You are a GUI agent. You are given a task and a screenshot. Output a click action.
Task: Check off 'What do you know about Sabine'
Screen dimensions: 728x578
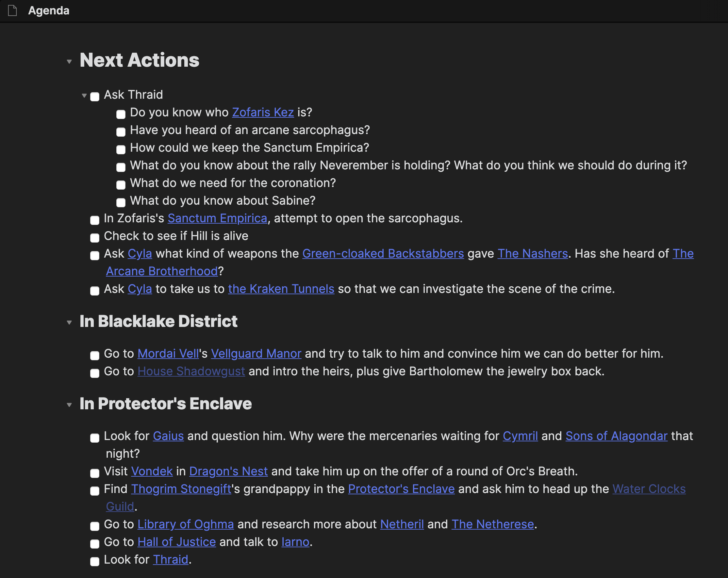121,202
